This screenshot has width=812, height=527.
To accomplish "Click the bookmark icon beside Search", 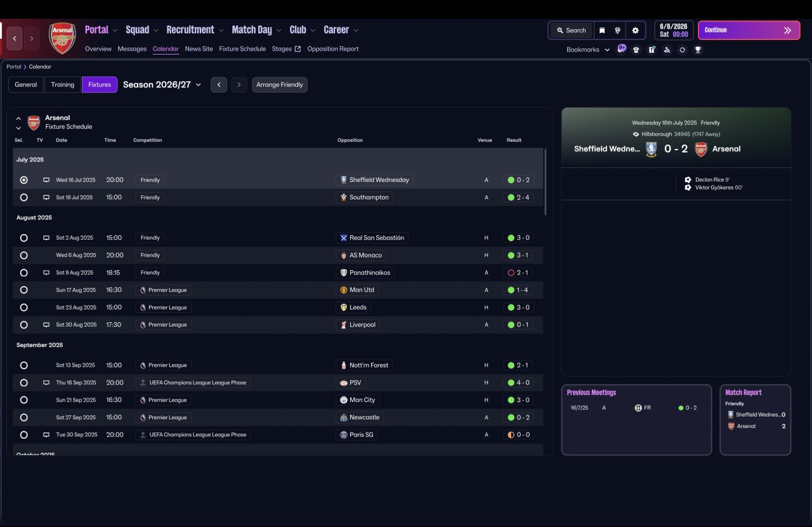I will (602, 30).
